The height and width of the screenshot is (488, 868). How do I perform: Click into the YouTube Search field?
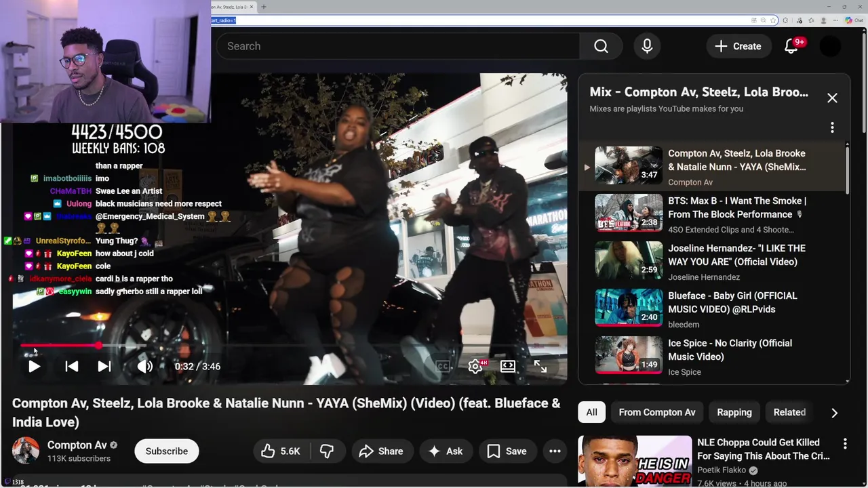pos(398,46)
